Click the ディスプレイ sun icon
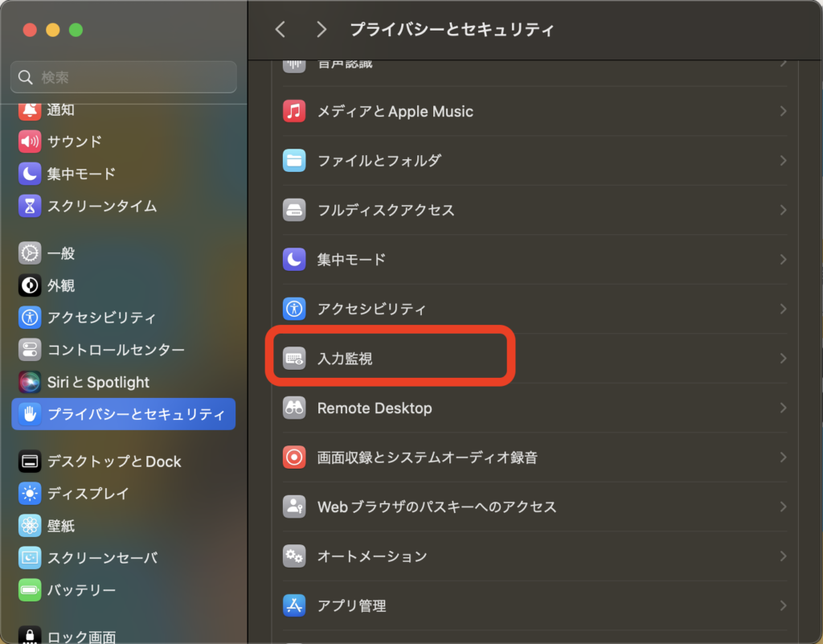The width and height of the screenshot is (823, 644). coord(30,494)
